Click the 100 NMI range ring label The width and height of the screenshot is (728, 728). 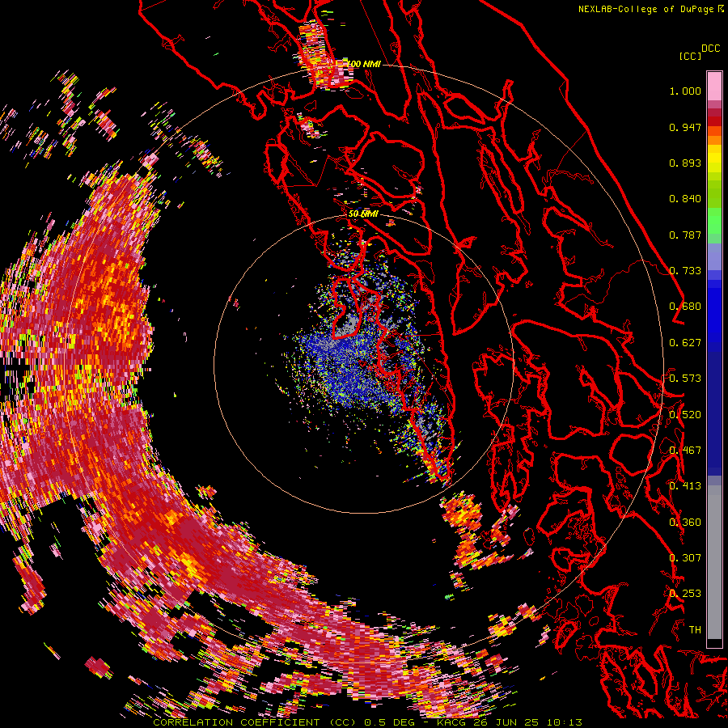364,64
